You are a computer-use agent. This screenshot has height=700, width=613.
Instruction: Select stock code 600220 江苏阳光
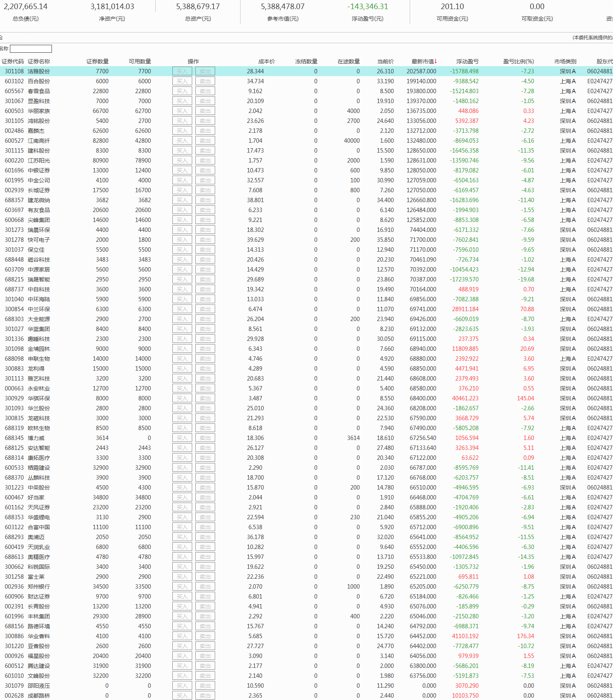tap(14, 161)
